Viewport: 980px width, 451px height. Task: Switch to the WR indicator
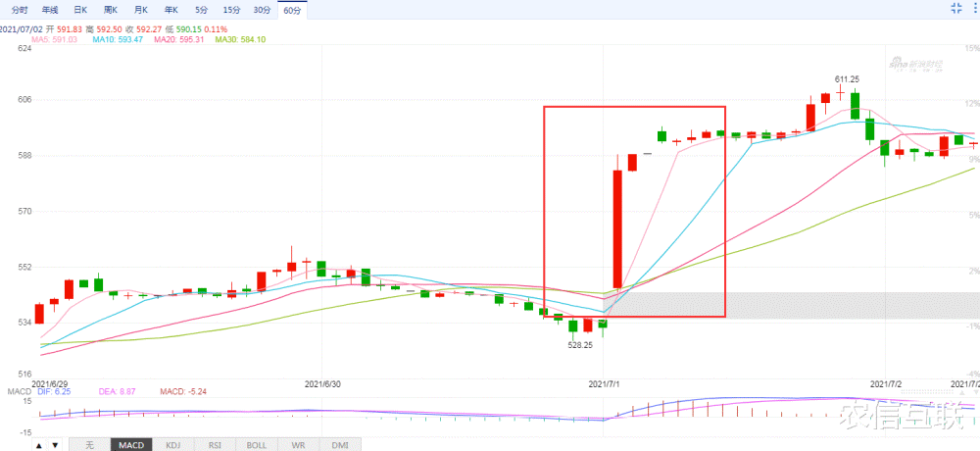point(299,445)
